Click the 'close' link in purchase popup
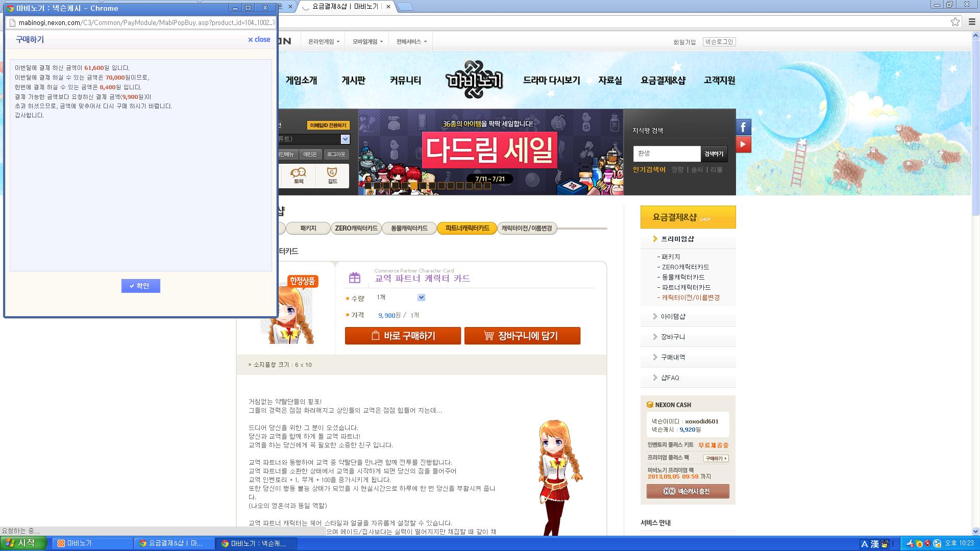The height and width of the screenshot is (551, 980). click(x=259, y=39)
